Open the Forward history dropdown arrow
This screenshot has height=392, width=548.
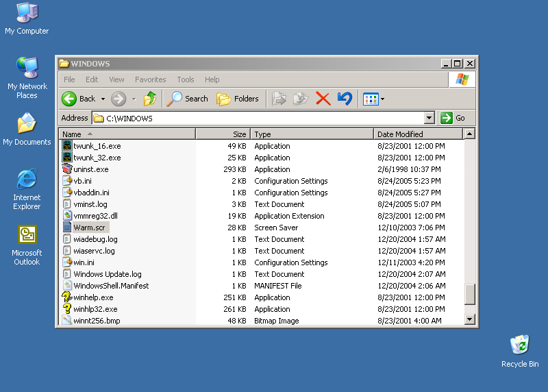[x=134, y=99]
